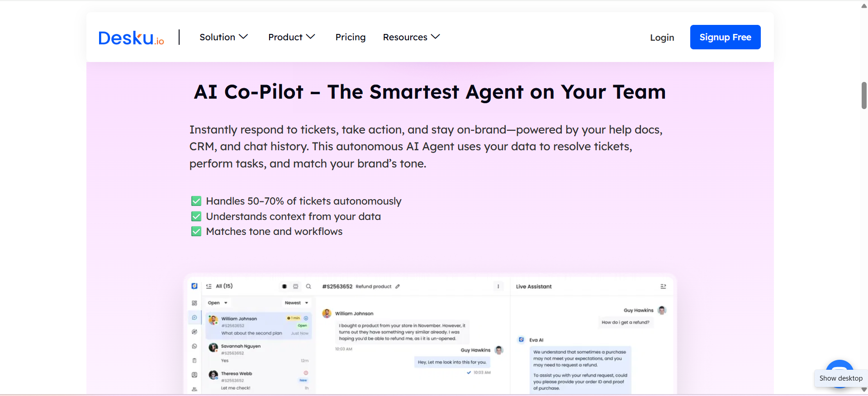Click the 'Just Now' timestamp
The height and width of the screenshot is (396, 868).
pos(300,334)
